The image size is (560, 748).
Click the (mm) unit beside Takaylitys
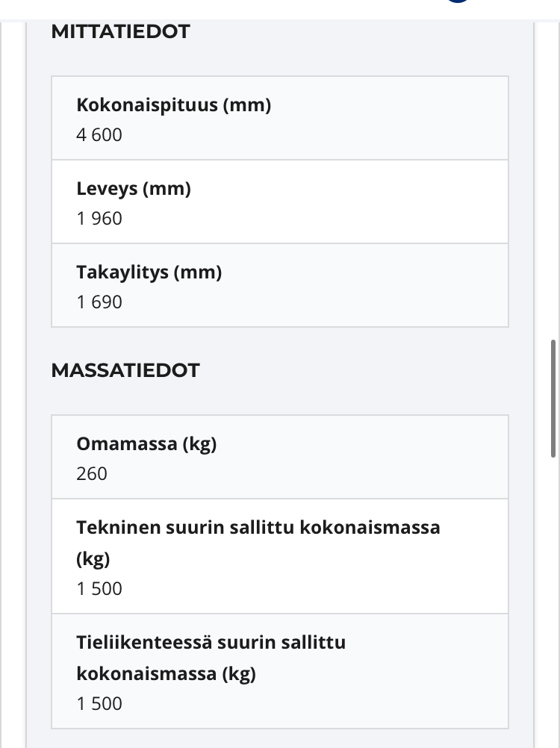click(198, 272)
